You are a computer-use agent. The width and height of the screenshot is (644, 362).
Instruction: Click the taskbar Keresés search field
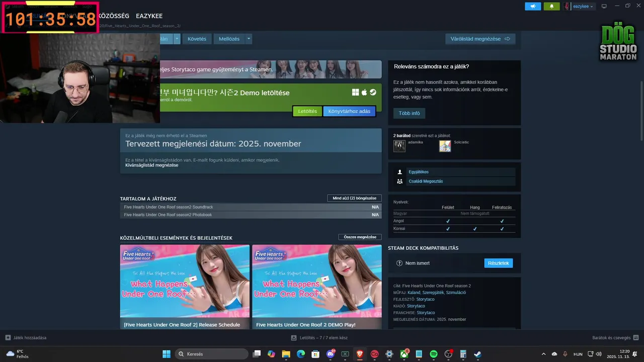210,354
